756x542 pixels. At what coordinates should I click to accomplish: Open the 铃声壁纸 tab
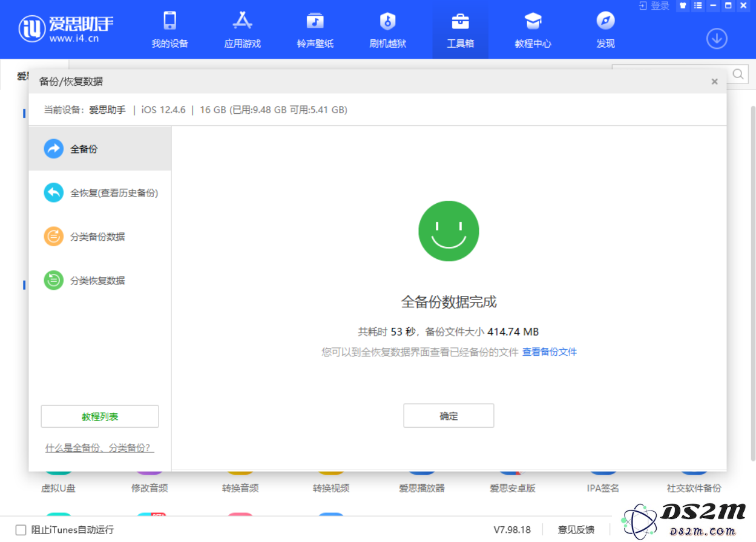coord(315,29)
